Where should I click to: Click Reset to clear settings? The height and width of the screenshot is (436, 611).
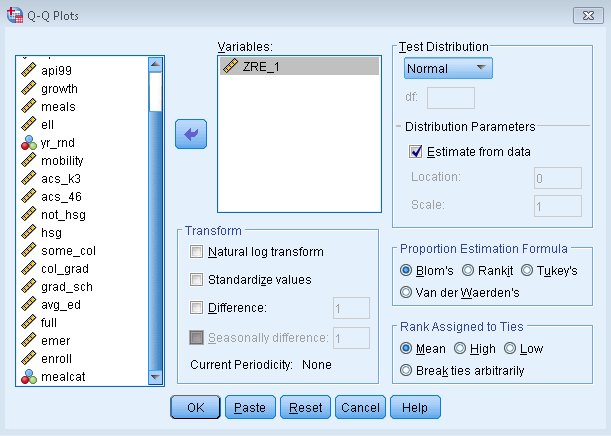(x=305, y=407)
